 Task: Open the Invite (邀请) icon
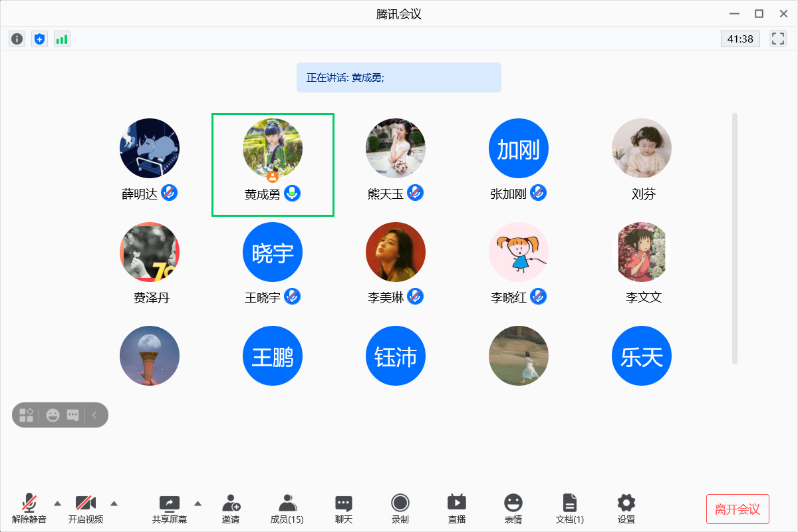point(231,509)
